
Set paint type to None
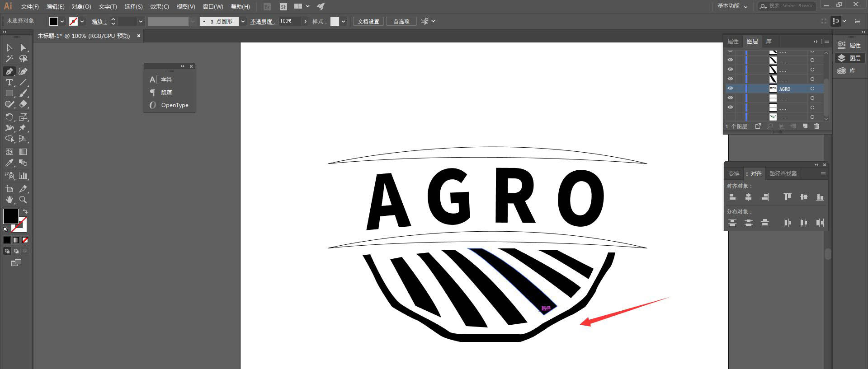pyautogui.click(x=25, y=240)
